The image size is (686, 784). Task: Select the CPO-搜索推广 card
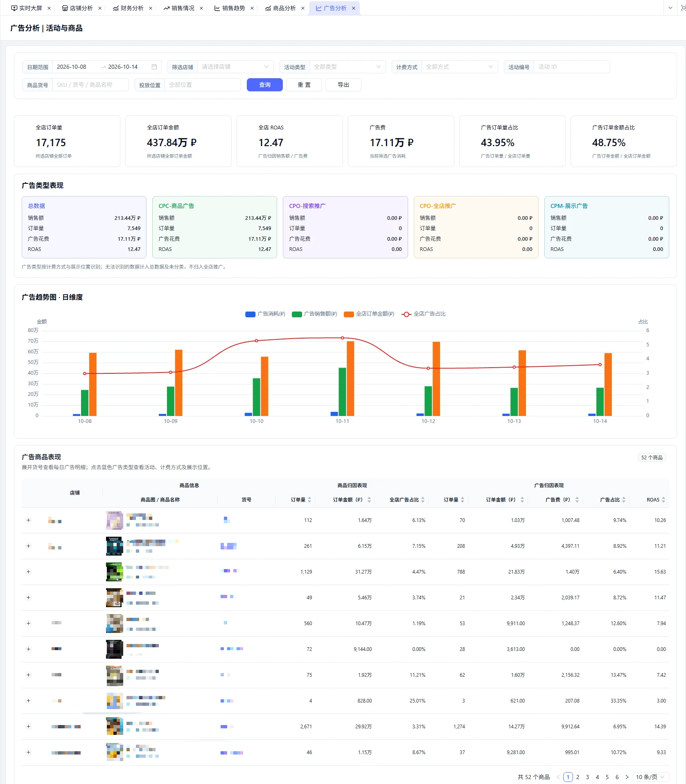tap(345, 227)
